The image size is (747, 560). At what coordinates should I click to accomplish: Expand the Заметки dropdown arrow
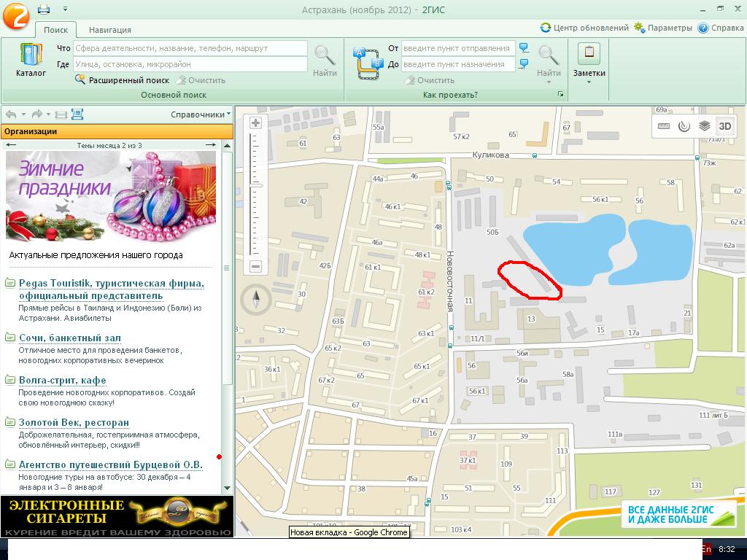(x=589, y=82)
